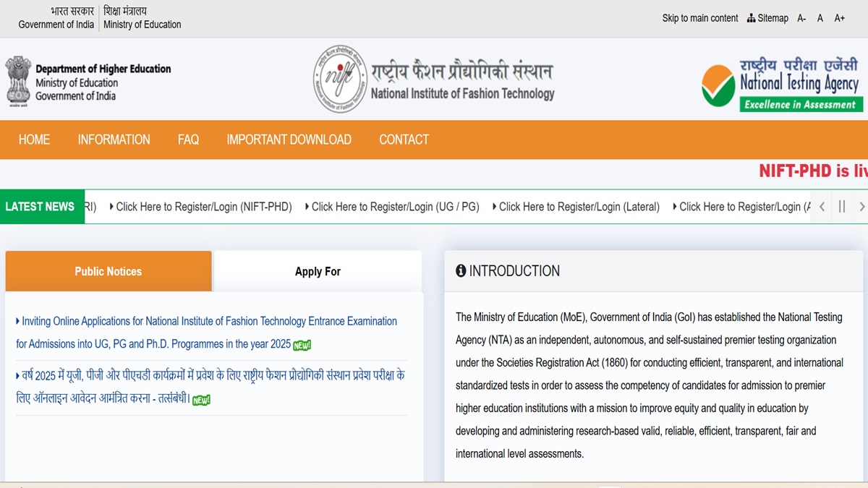Click the Sitemap icon link
This screenshot has height=488, width=868.
767,18
